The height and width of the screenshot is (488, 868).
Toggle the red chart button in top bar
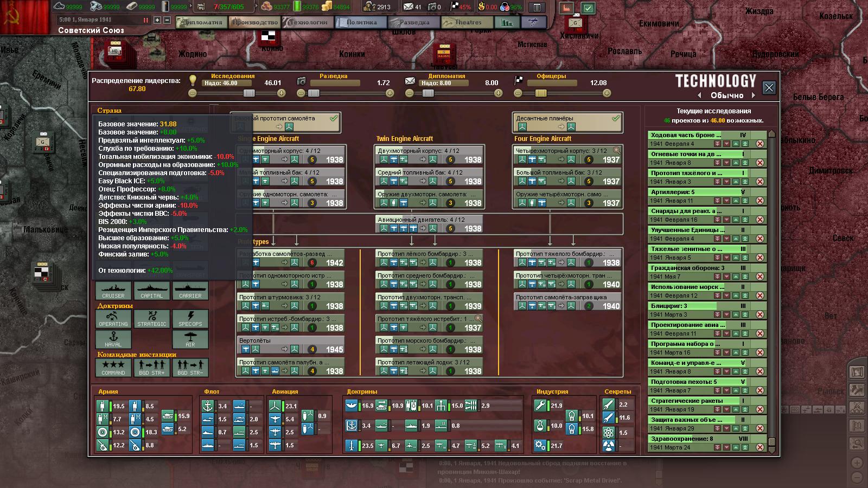566,8
